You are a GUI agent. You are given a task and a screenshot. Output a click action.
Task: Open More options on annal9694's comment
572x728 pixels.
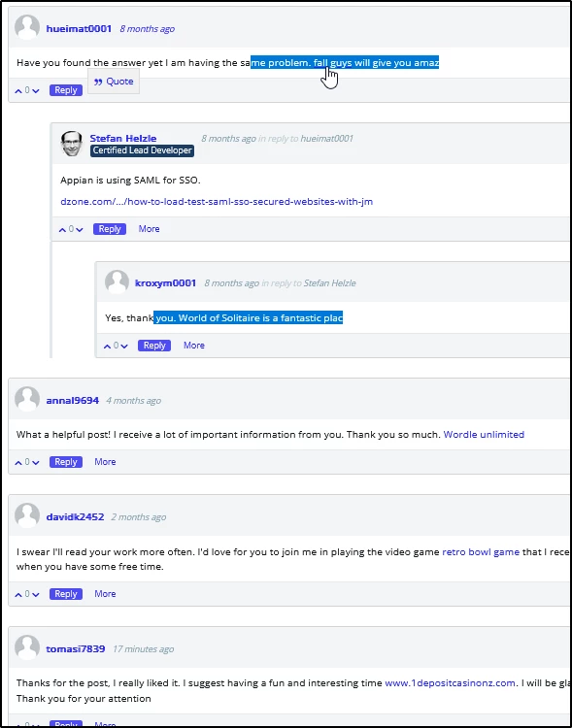coord(105,462)
